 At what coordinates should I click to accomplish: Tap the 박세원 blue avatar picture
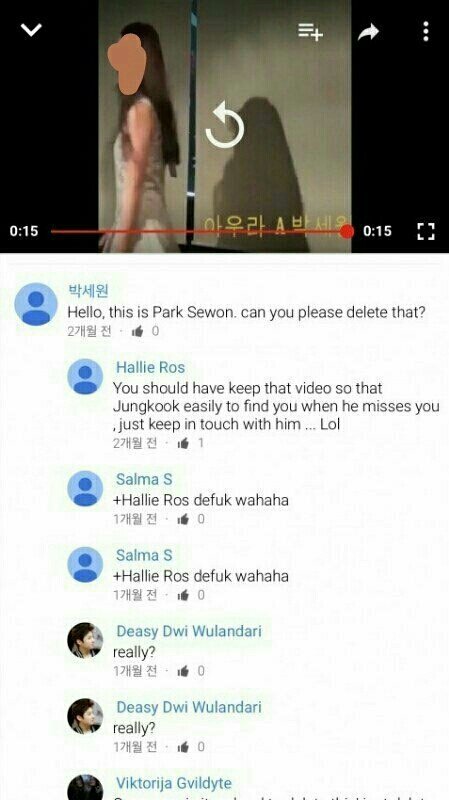tap(36, 304)
